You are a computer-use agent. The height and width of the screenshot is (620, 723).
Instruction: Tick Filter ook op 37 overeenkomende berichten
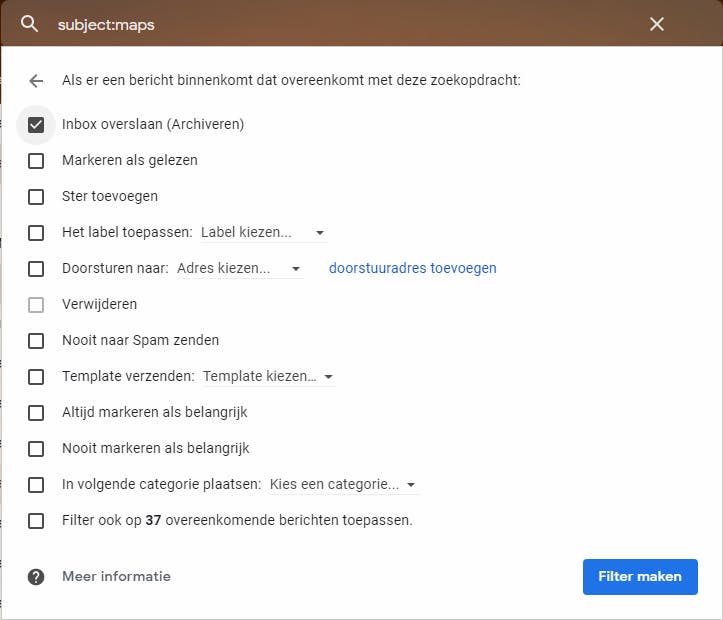pos(37,521)
